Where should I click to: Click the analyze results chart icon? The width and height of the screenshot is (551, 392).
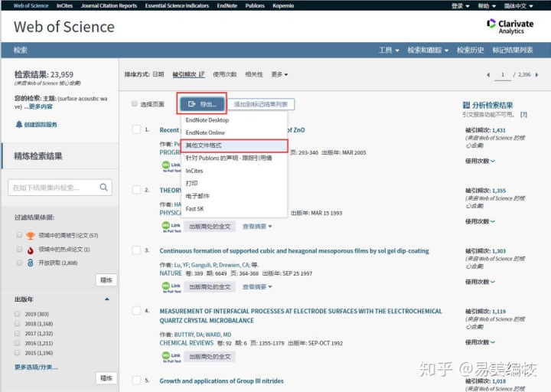(x=466, y=105)
